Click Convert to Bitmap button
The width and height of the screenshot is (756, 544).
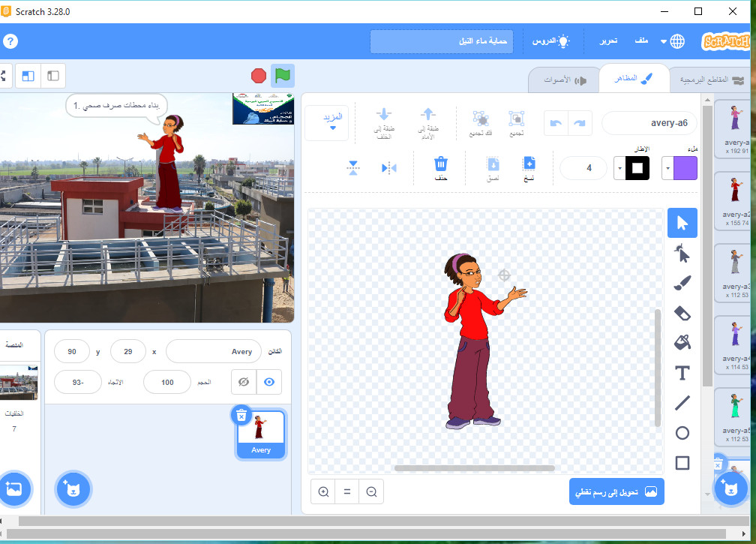tap(616, 491)
